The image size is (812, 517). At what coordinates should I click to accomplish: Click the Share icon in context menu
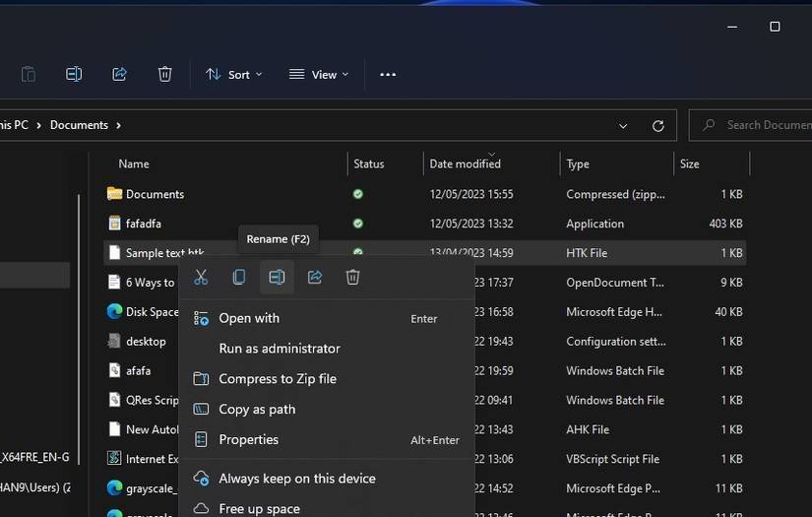coord(315,278)
